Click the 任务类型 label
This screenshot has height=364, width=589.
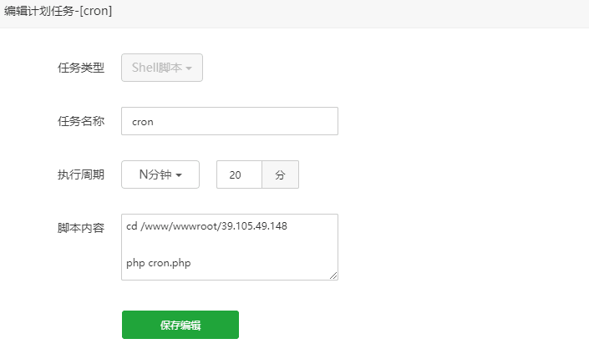point(81,68)
